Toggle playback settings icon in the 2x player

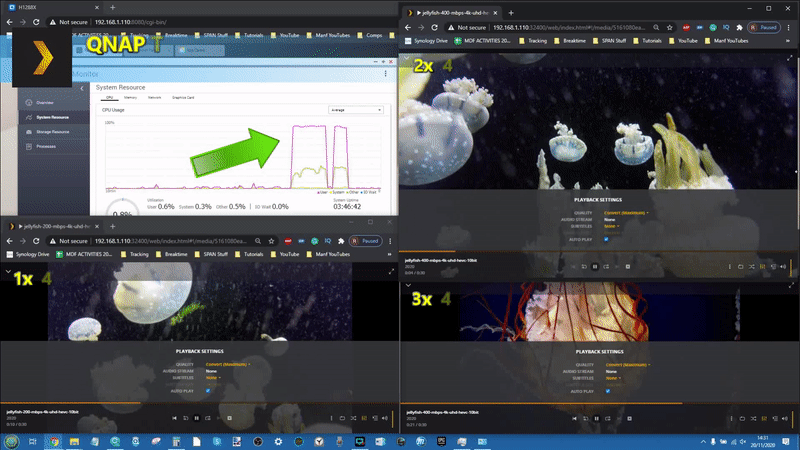(x=763, y=266)
